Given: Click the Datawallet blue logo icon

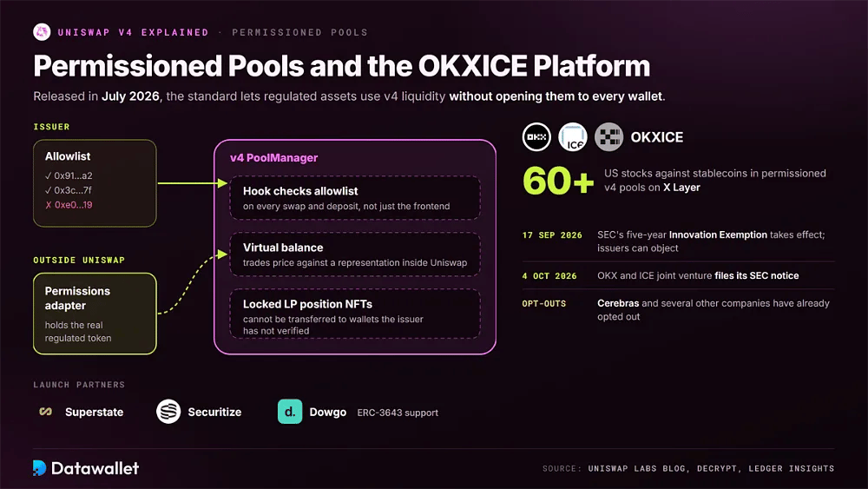Looking at the screenshot, I should tap(39, 468).
